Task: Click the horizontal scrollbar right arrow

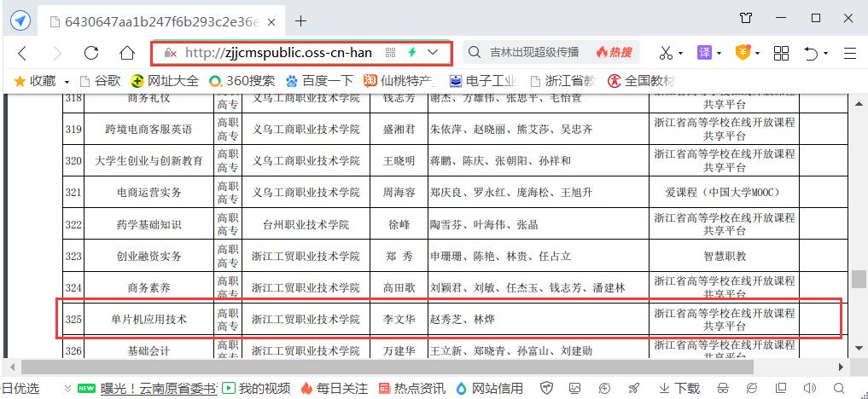Action: tap(842, 367)
